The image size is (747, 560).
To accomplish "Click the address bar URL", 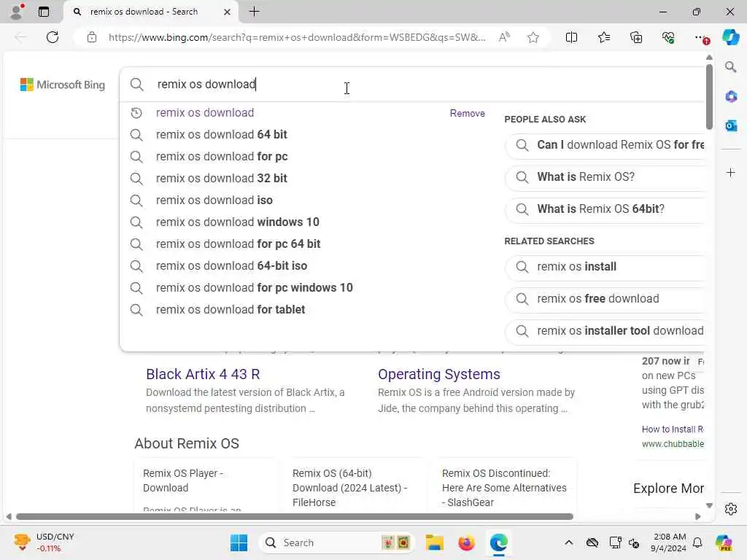I will (297, 37).
